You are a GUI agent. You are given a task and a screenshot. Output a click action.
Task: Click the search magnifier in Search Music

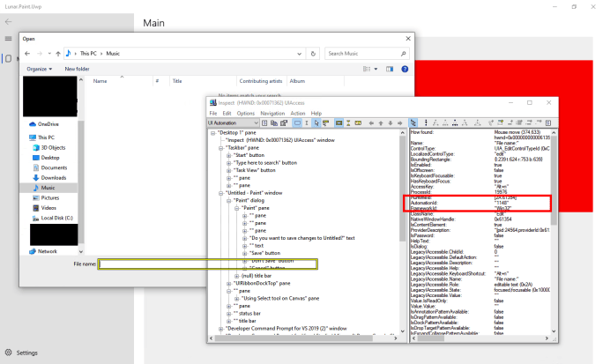click(x=403, y=54)
